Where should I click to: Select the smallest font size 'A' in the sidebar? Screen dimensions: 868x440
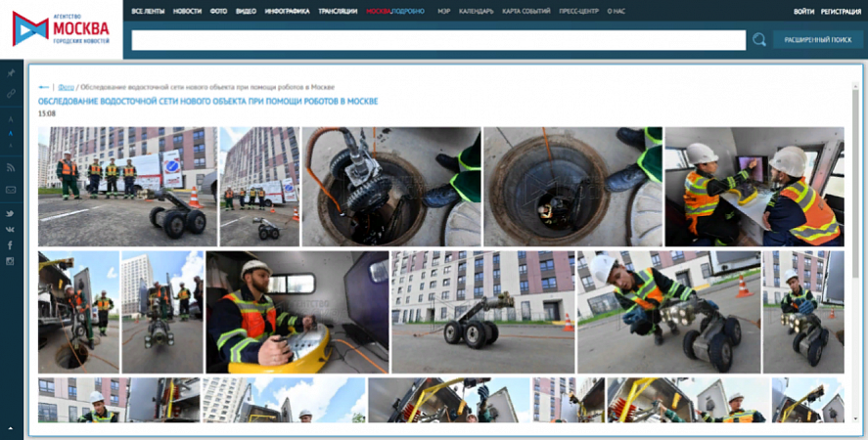11,146
